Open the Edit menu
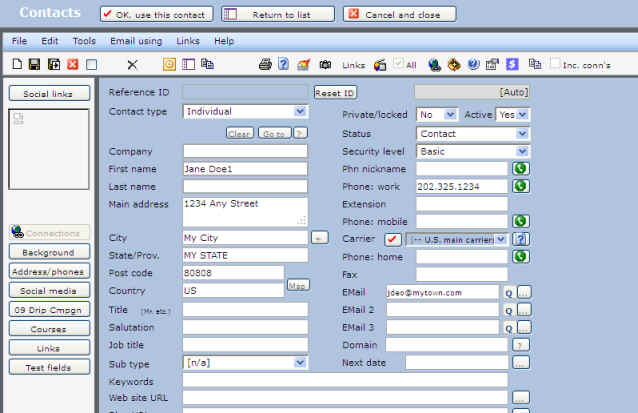This screenshot has height=413, width=638. (50, 41)
